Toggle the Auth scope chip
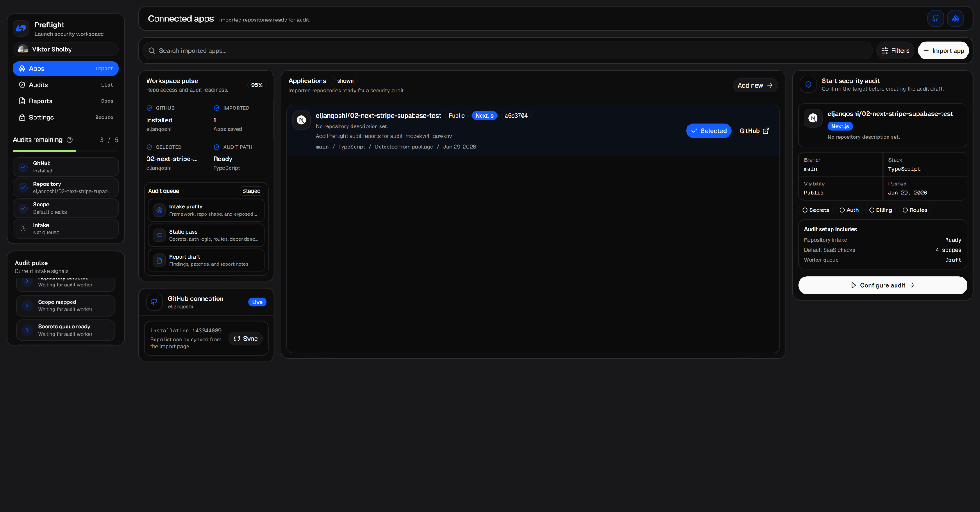The width and height of the screenshot is (980, 512). (849, 210)
